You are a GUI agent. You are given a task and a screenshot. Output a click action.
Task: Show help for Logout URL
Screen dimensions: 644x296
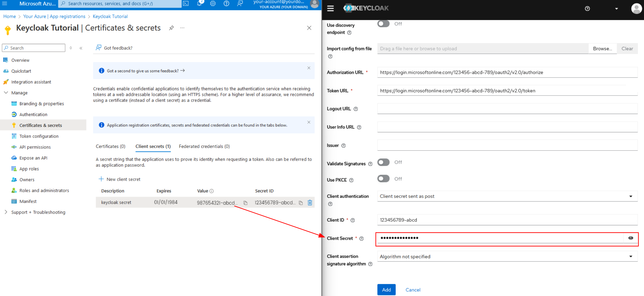pos(356,109)
